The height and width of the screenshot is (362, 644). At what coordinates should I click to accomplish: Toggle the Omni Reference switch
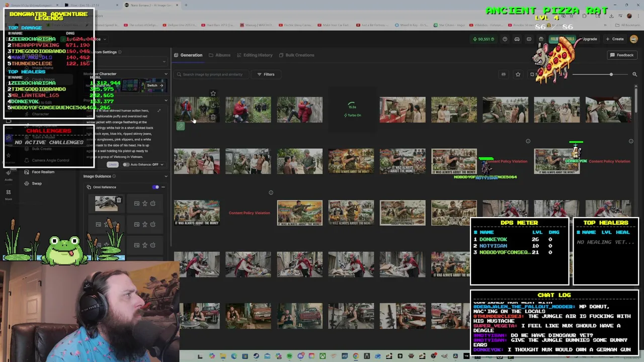(156, 187)
